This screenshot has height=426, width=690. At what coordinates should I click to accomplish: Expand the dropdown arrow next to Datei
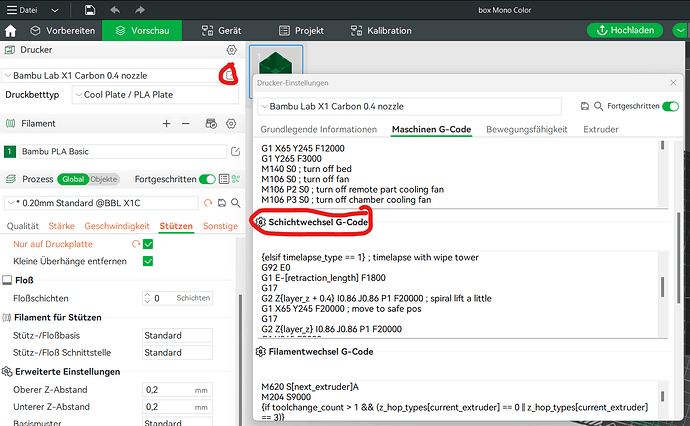pyautogui.click(x=55, y=10)
